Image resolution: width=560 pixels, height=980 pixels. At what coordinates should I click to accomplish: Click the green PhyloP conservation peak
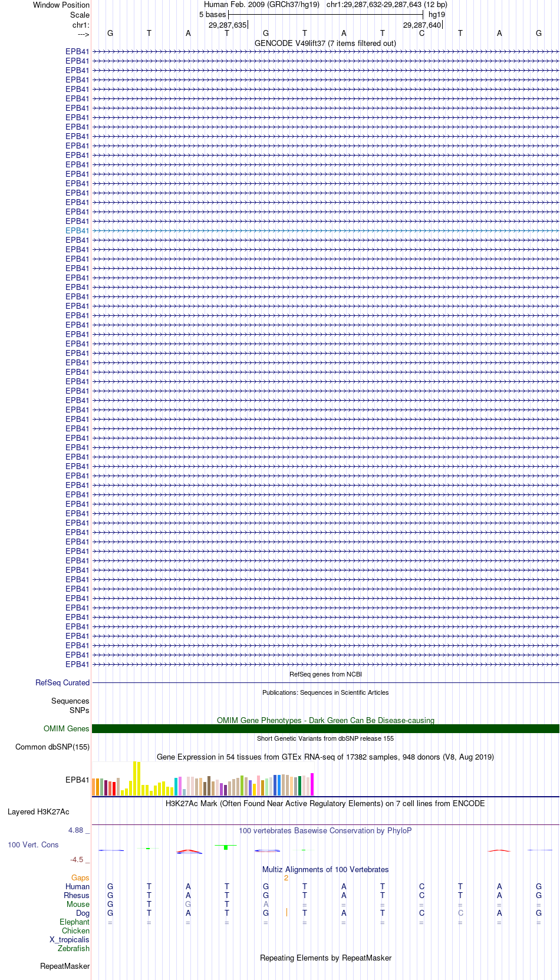(x=226, y=847)
